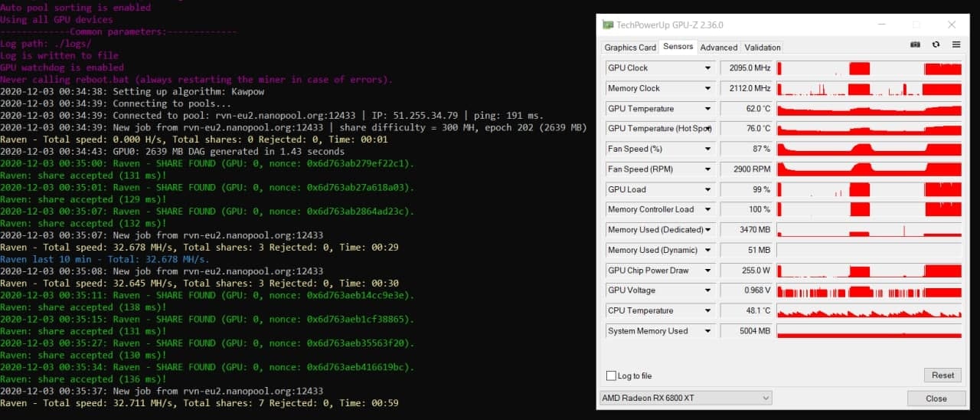Click the 3470 MB memory used value

pyautogui.click(x=746, y=230)
